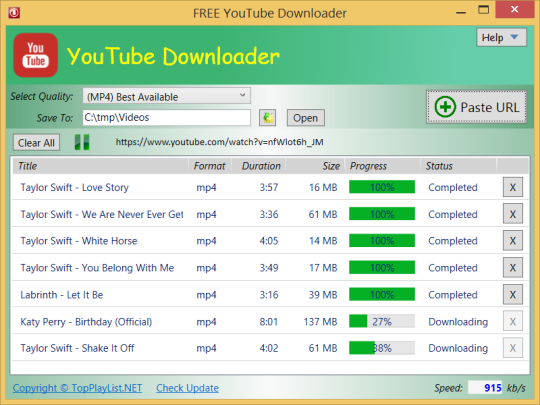This screenshot has height=405, width=540.
Task: Maximize the FREE YouTube Downloader window
Action: point(484,10)
